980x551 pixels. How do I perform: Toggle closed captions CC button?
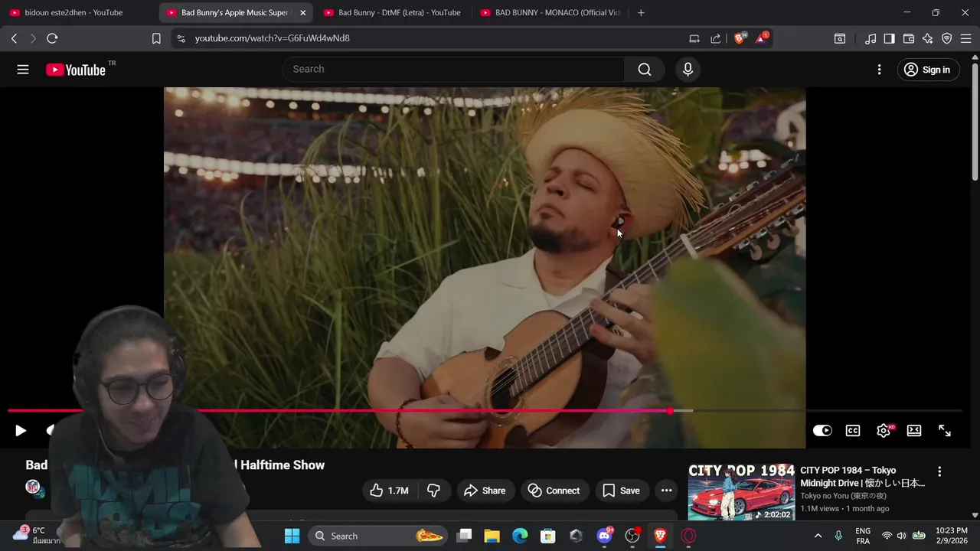click(853, 431)
